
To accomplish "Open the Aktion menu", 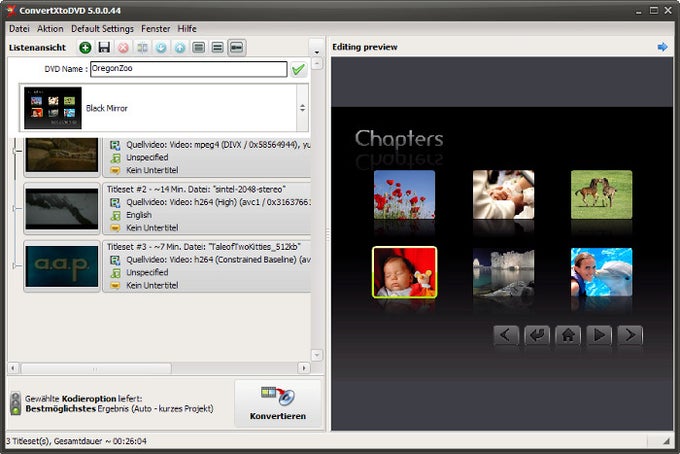I will click(50, 29).
